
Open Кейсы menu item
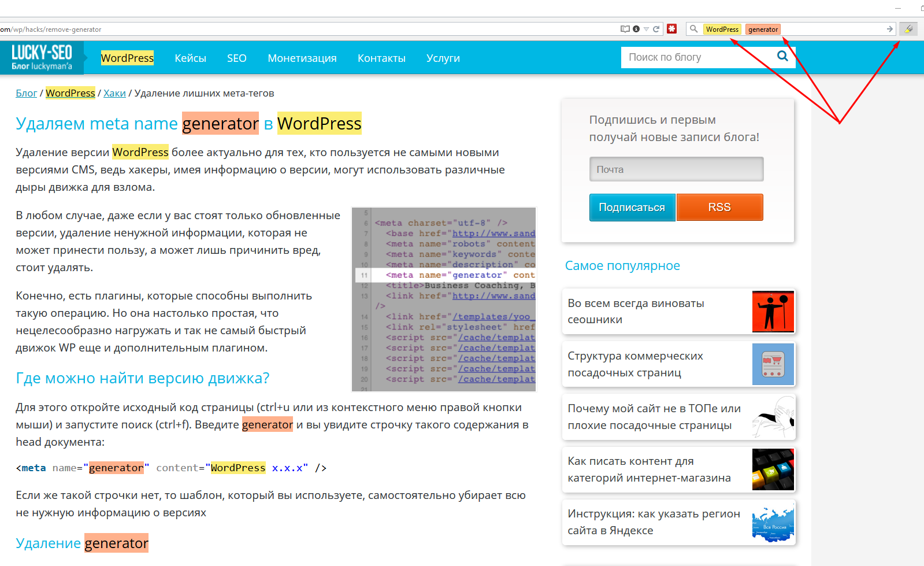[x=190, y=58]
